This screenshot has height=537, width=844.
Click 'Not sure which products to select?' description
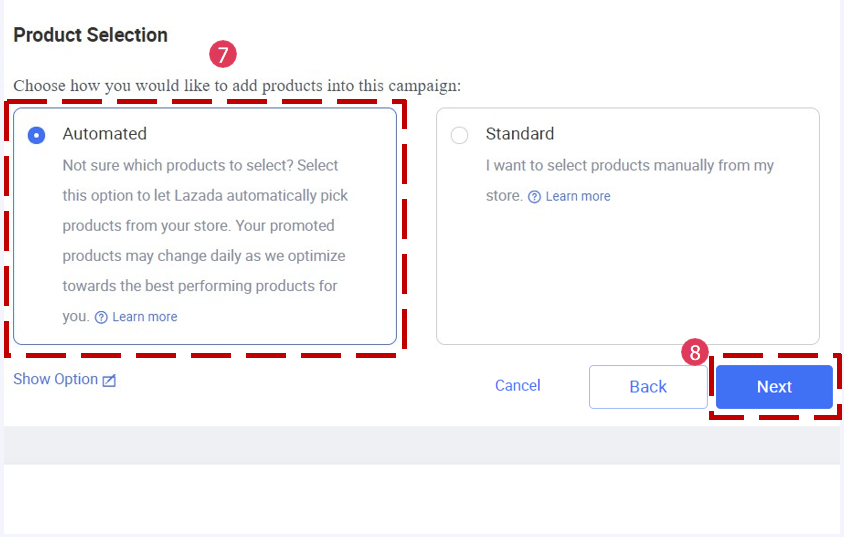205,241
